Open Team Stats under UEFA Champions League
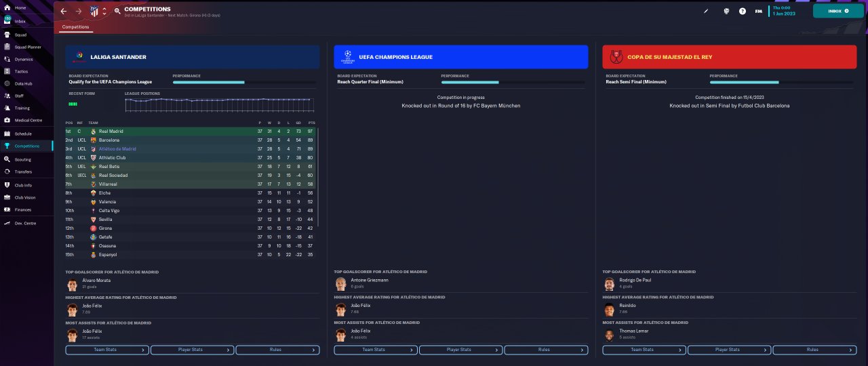868x366 pixels. (376, 350)
